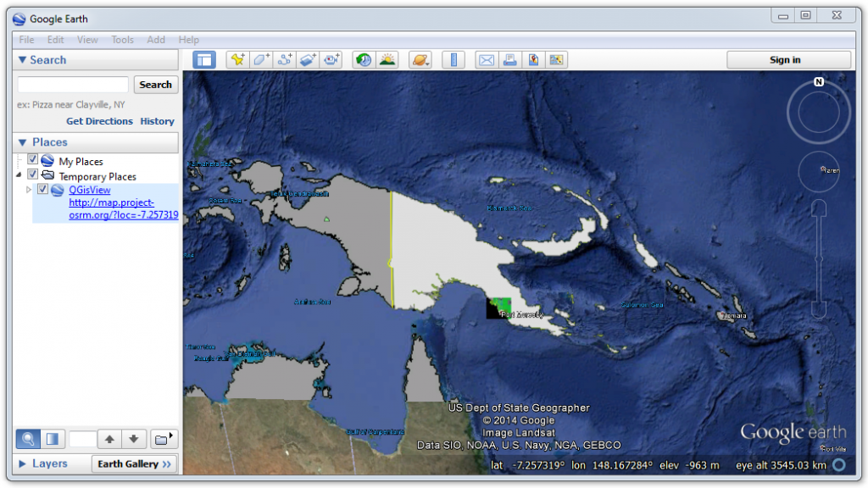Click the Search button
The height and width of the screenshot is (488, 868).
(156, 85)
